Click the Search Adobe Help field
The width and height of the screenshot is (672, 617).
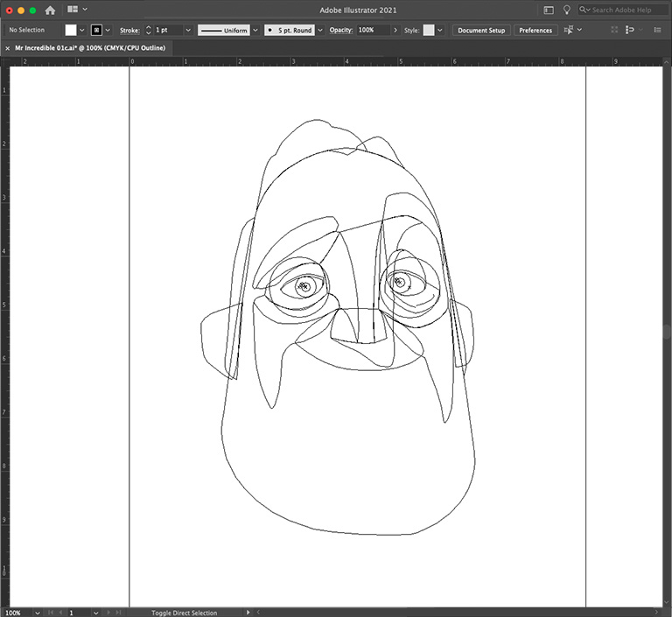[625, 10]
